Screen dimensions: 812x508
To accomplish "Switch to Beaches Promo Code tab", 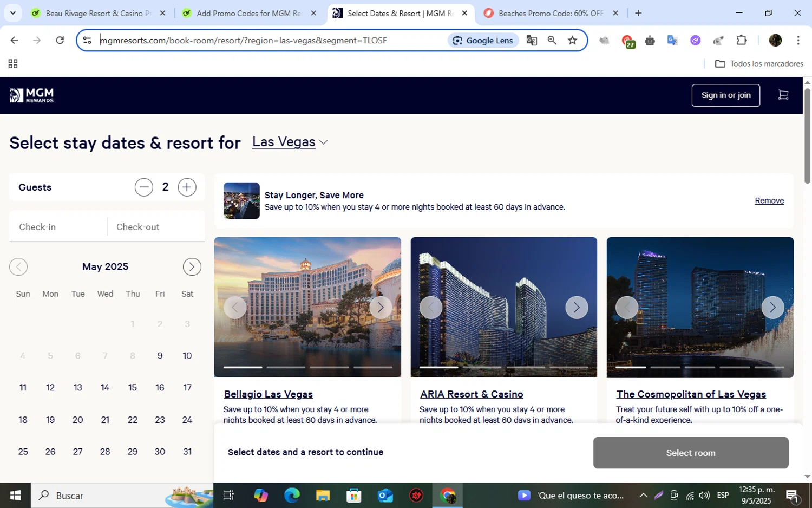I will click(x=551, y=14).
